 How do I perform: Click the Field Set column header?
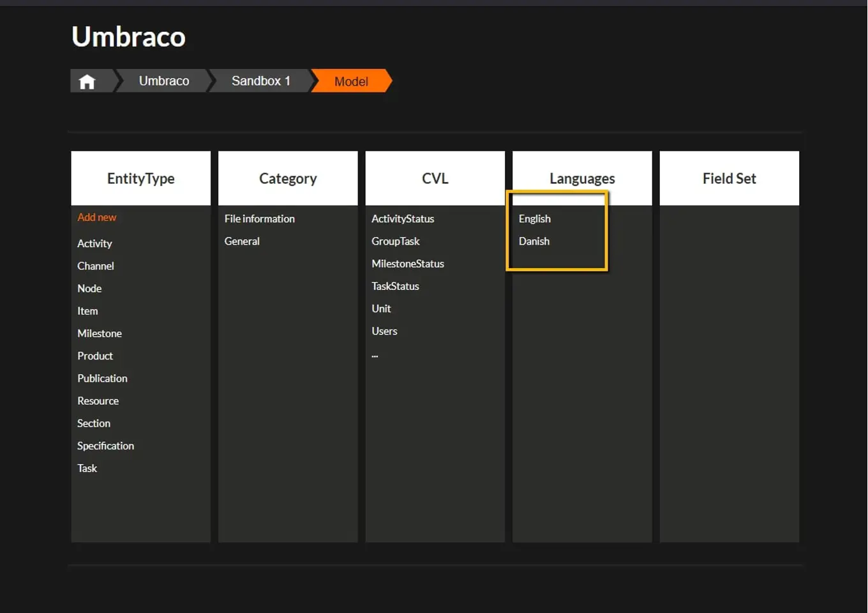tap(730, 178)
